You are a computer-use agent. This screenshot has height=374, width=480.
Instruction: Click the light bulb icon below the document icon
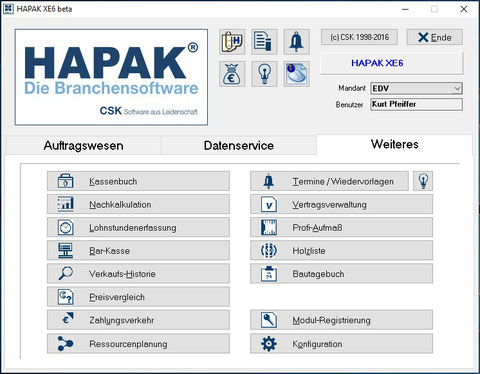click(x=264, y=74)
